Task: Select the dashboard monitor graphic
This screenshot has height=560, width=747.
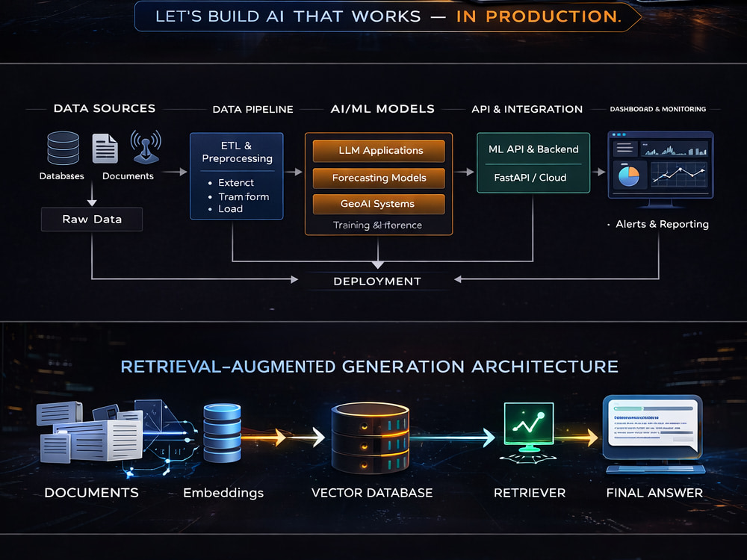Action: coord(661,169)
